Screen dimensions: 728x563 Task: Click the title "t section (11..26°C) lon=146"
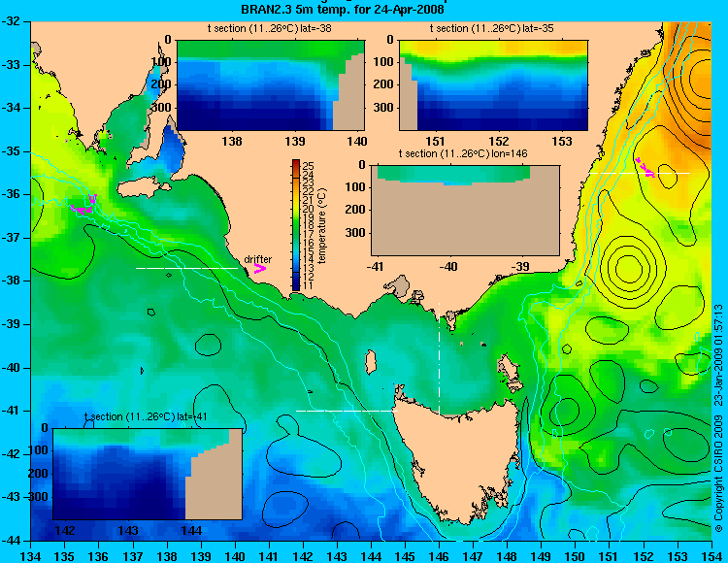point(463,153)
